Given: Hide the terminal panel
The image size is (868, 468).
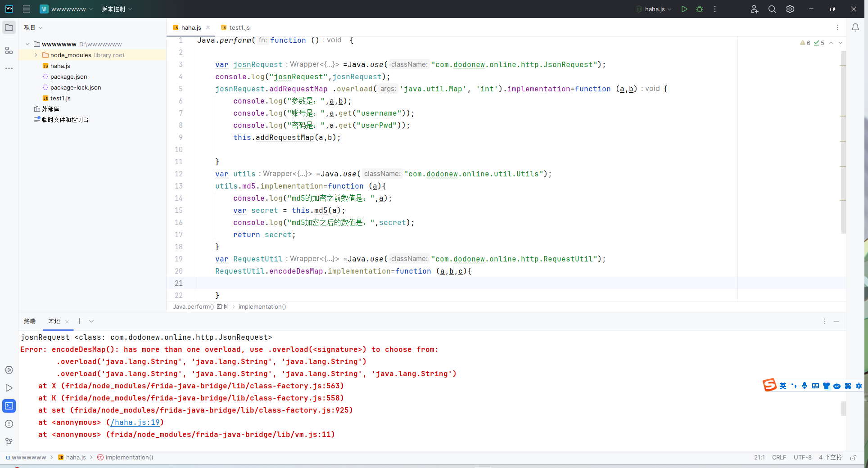Looking at the screenshot, I should coord(836,321).
